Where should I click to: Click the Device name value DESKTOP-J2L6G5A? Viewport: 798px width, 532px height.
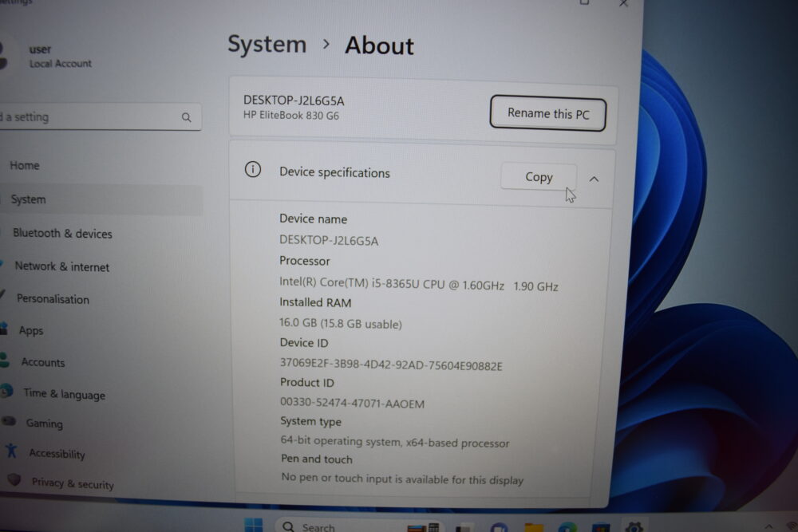[x=329, y=240]
